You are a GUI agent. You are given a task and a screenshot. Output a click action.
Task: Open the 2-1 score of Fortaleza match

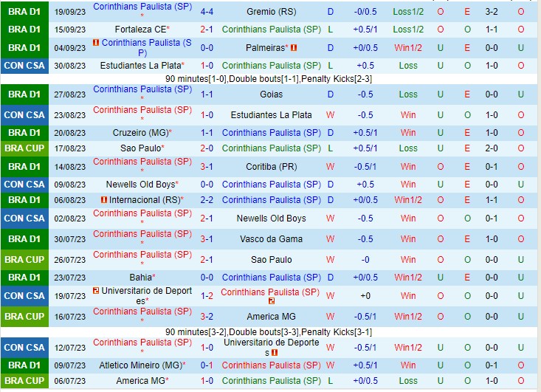click(x=207, y=30)
